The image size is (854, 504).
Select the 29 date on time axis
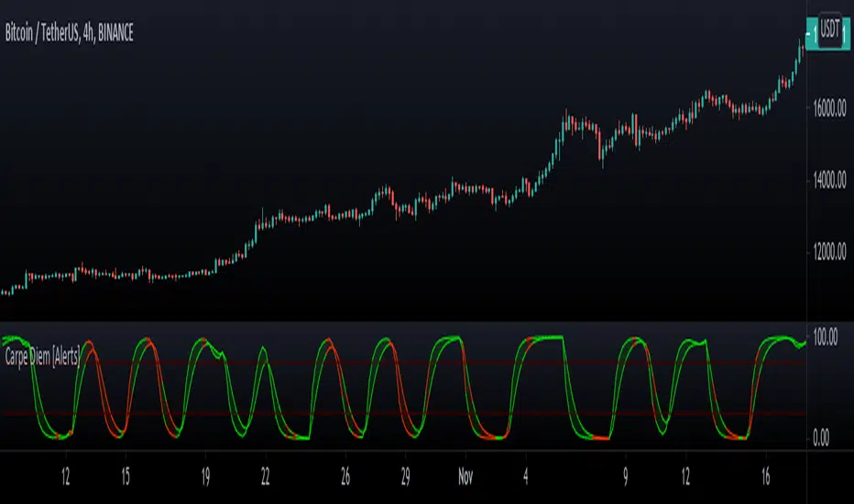403,478
